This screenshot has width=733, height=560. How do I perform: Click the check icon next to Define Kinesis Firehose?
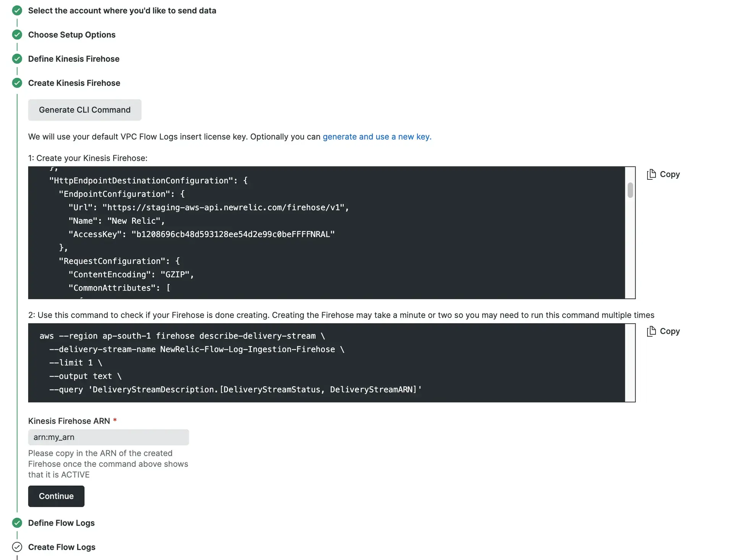[17, 59]
